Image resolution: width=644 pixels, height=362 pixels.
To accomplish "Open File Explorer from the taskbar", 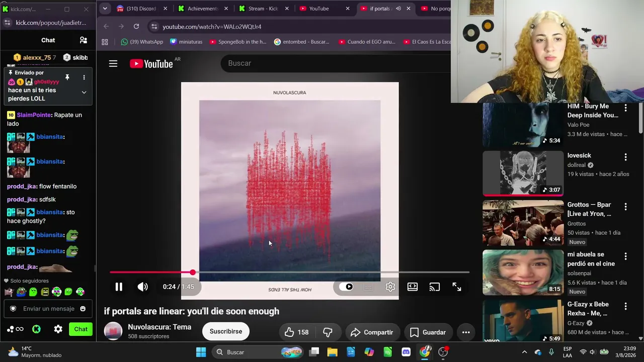I will coord(333,352).
